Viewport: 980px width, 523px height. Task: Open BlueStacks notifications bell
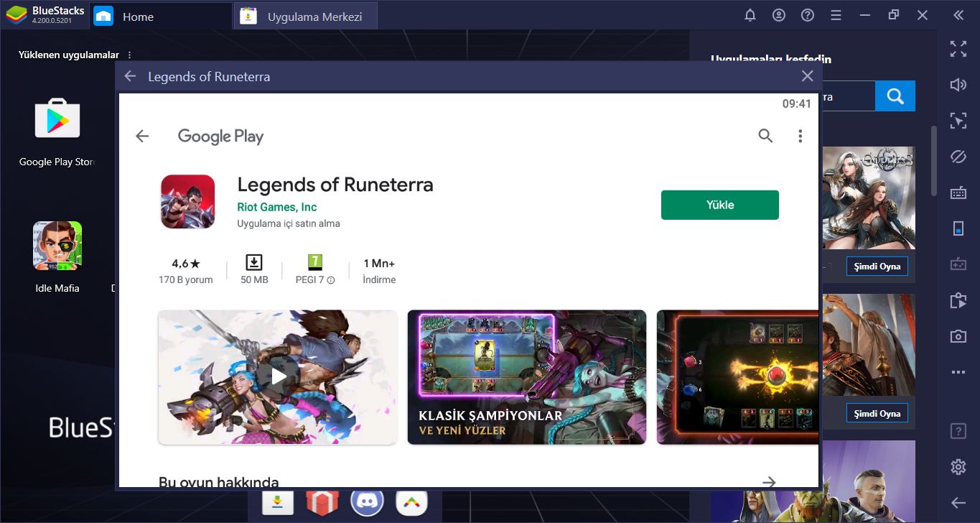(750, 15)
